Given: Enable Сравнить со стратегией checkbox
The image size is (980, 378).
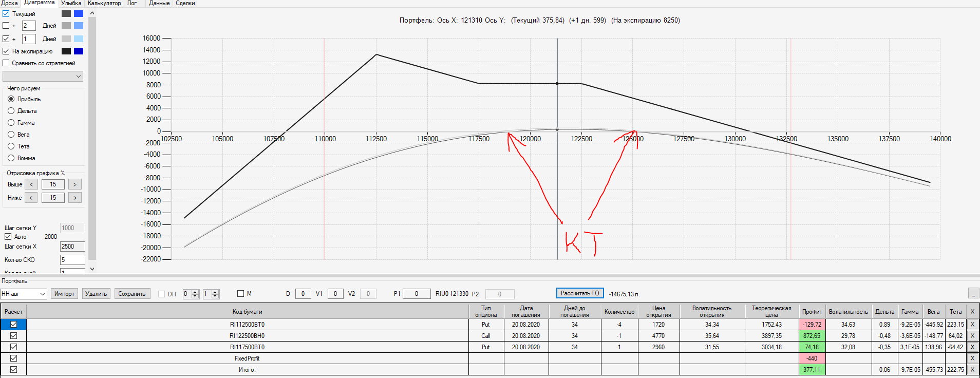Looking at the screenshot, I should [6, 63].
